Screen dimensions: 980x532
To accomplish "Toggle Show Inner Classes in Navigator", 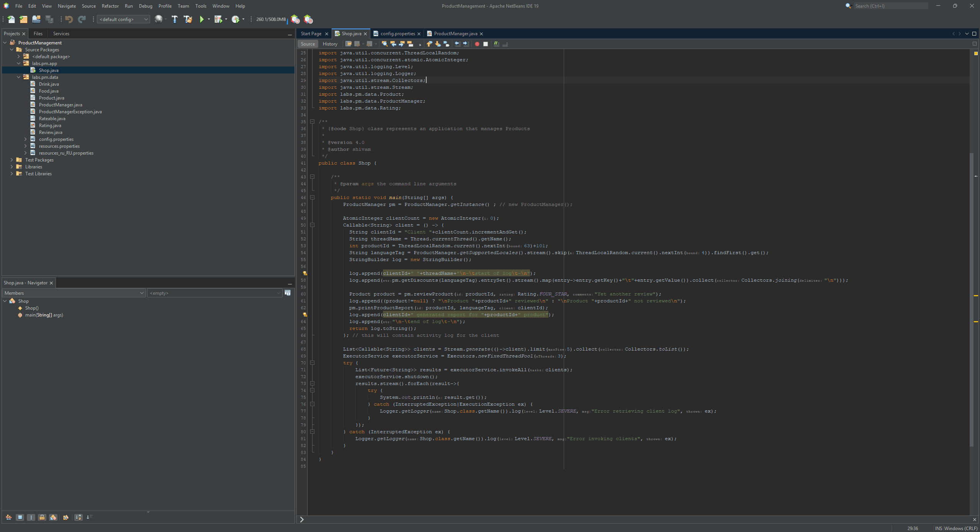I will click(x=53, y=517).
